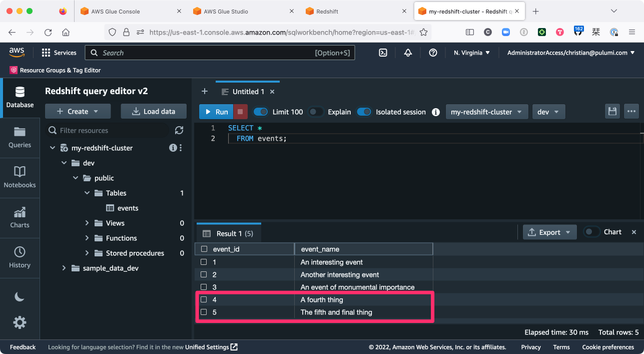Check the row 2 checkbox
Viewport: 644px width, 354px height.
[x=204, y=274]
